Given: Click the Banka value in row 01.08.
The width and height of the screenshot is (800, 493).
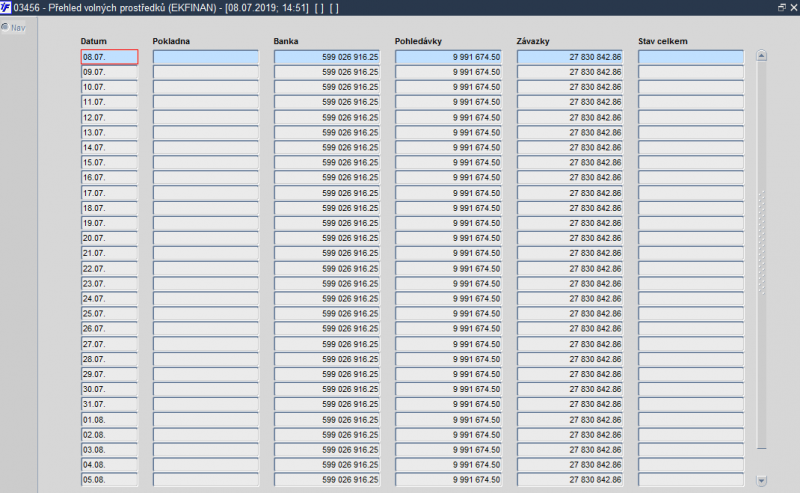Looking at the screenshot, I should [x=327, y=420].
